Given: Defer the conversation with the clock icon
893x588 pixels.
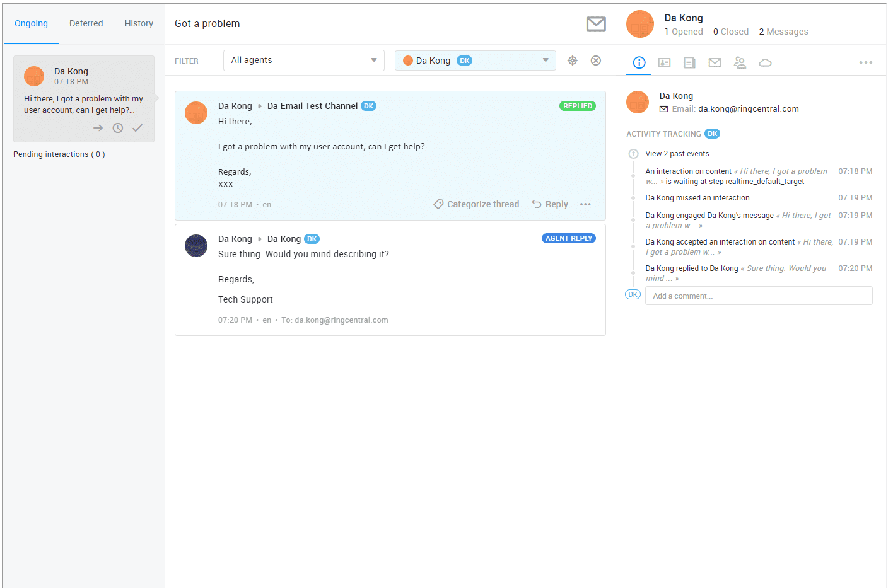Looking at the screenshot, I should [118, 128].
